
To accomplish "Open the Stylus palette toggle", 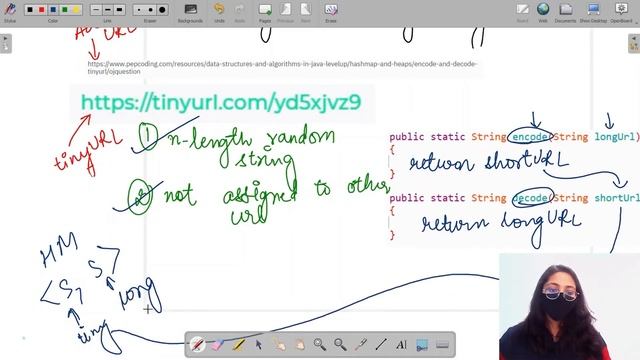I will coord(10,12).
